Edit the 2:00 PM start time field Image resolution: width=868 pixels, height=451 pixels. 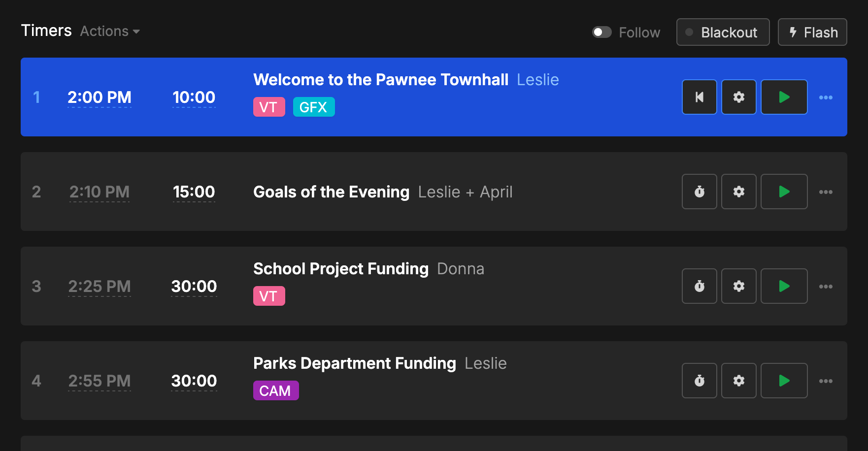tap(100, 97)
